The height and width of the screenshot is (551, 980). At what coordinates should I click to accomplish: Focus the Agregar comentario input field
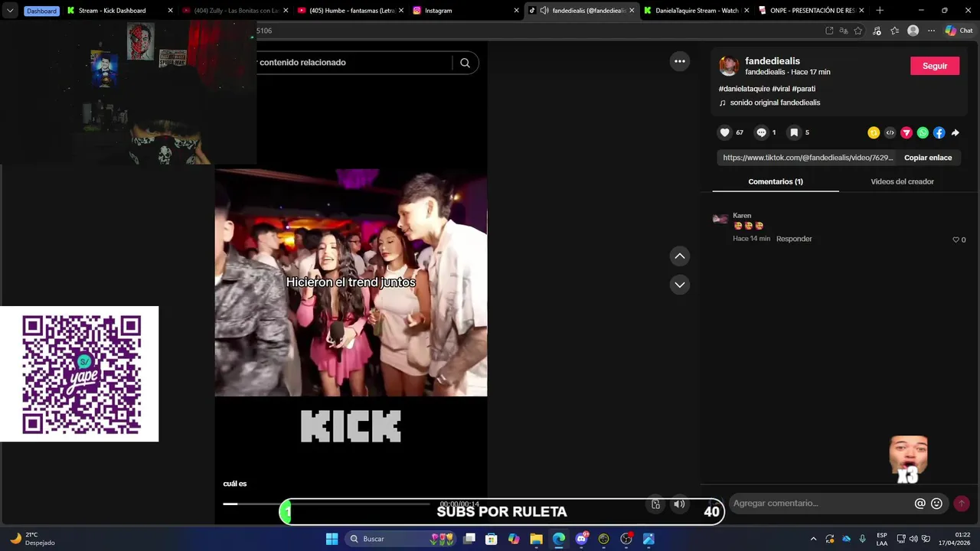(x=819, y=504)
